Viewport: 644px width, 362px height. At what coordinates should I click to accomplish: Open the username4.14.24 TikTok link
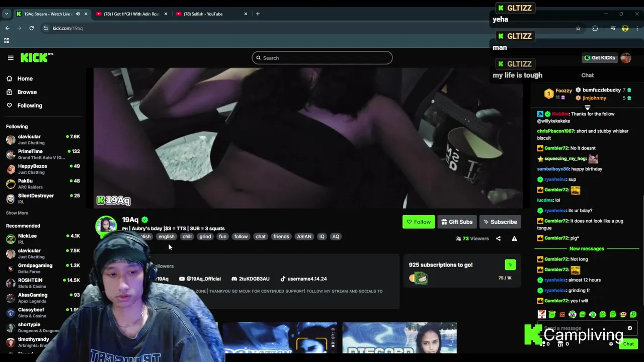[303, 279]
